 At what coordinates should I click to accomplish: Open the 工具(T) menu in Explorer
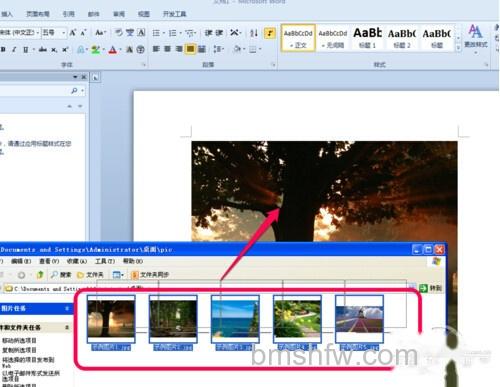click(105, 261)
